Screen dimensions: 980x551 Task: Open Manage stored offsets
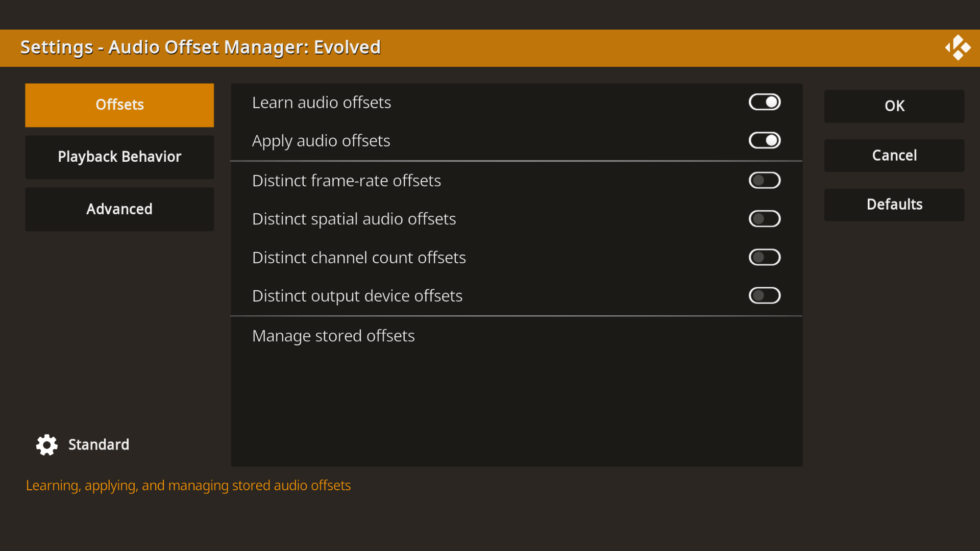(x=517, y=336)
